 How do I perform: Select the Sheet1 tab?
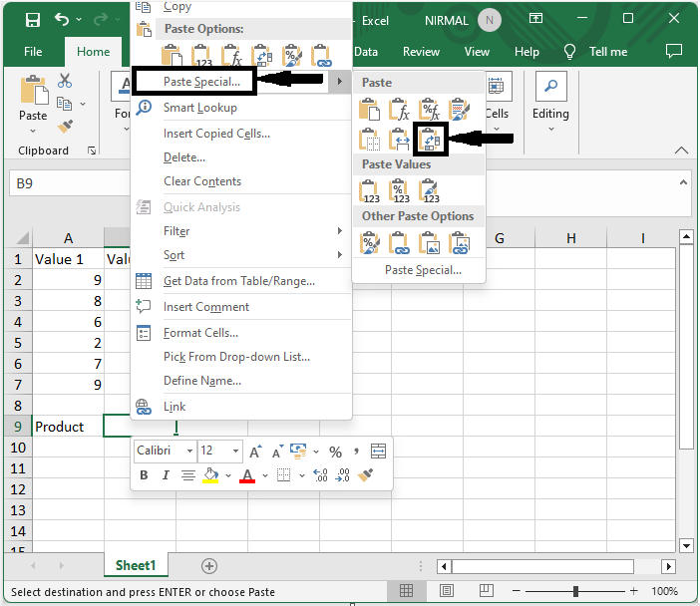(x=136, y=565)
